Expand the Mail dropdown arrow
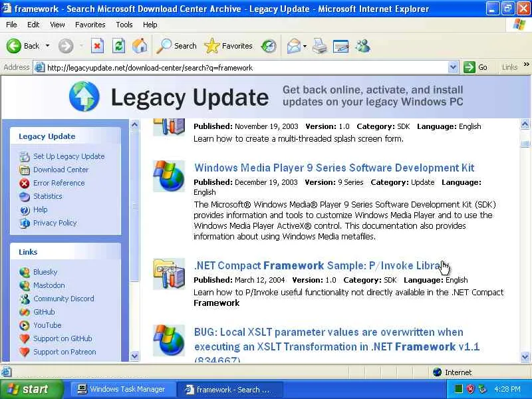This screenshot has height=399, width=532. [305, 46]
